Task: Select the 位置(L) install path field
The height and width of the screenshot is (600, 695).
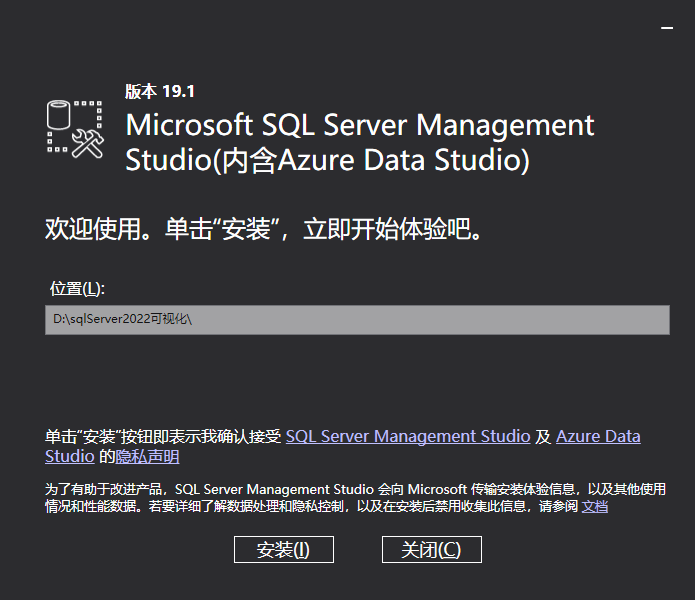Action: pyautogui.click(x=357, y=319)
